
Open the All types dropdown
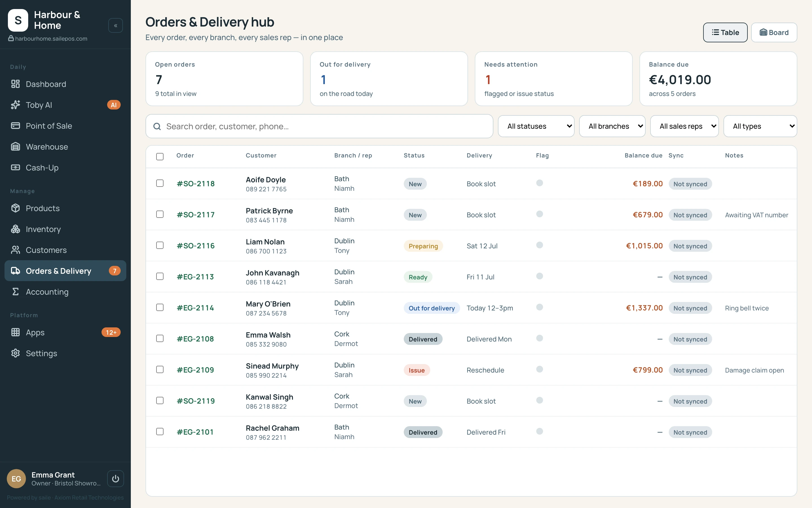click(760, 126)
